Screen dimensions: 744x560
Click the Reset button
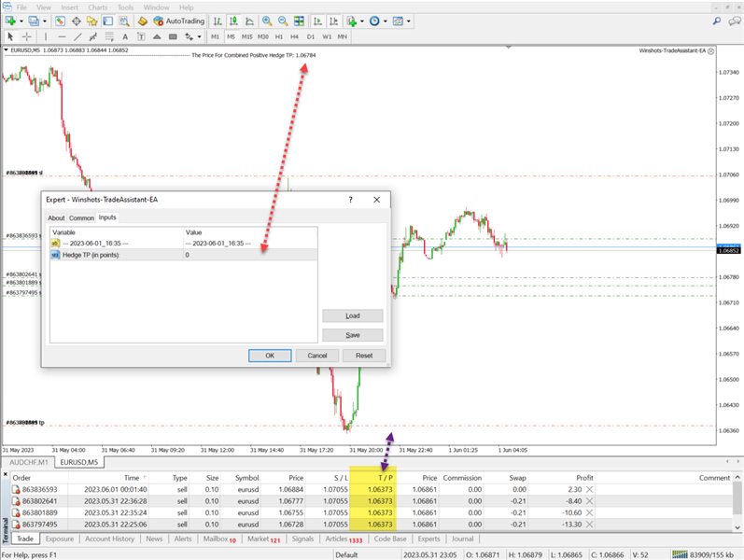tap(364, 356)
